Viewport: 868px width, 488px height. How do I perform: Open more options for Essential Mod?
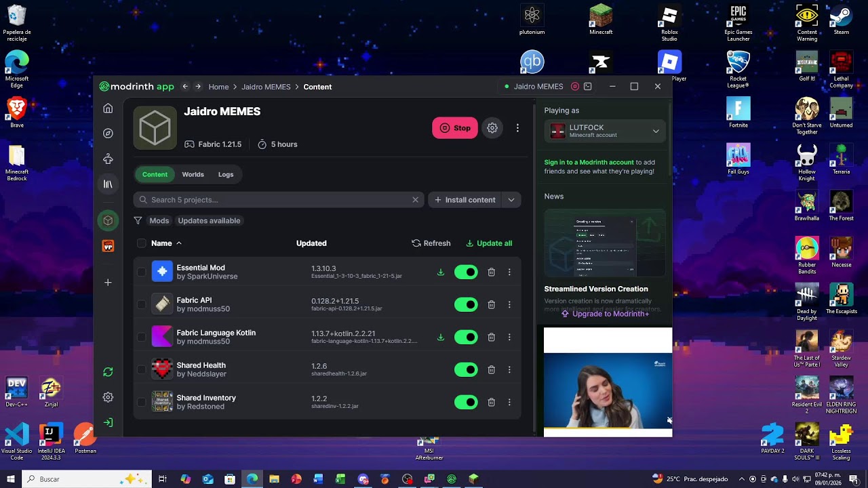[509, 272]
